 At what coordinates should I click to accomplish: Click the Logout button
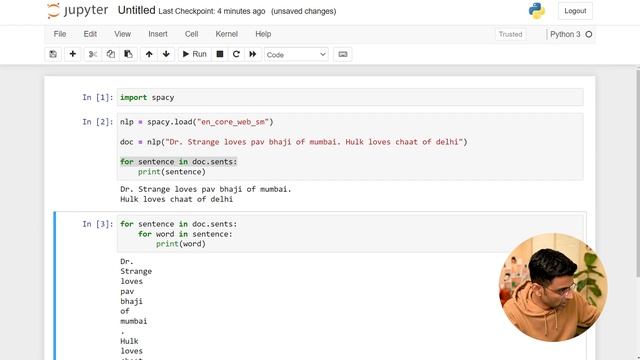tap(575, 11)
